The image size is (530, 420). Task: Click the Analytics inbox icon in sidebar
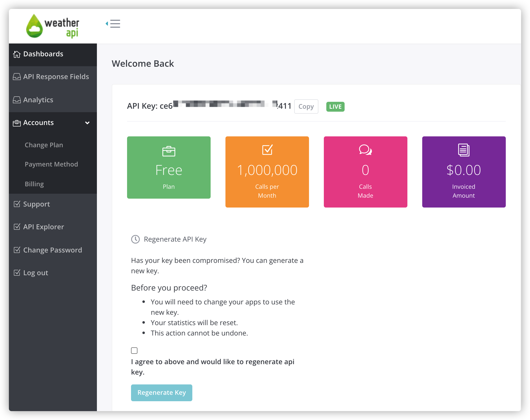[x=17, y=100]
